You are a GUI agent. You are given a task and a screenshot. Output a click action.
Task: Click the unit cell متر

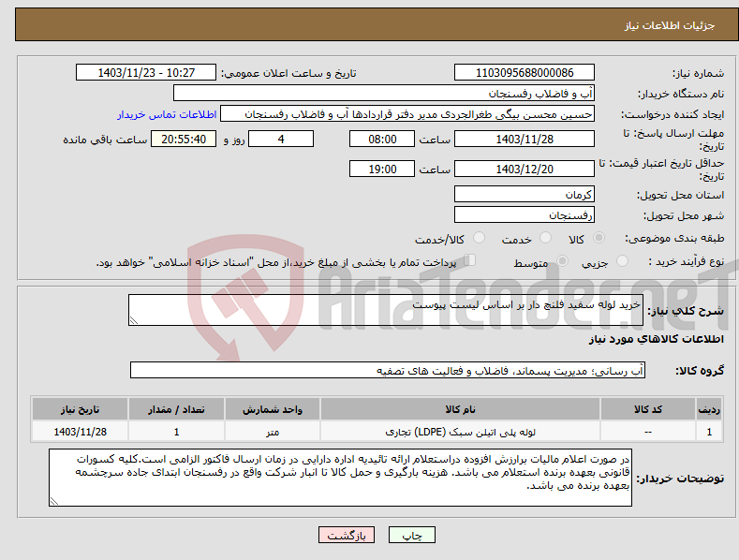tap(273, 432)
